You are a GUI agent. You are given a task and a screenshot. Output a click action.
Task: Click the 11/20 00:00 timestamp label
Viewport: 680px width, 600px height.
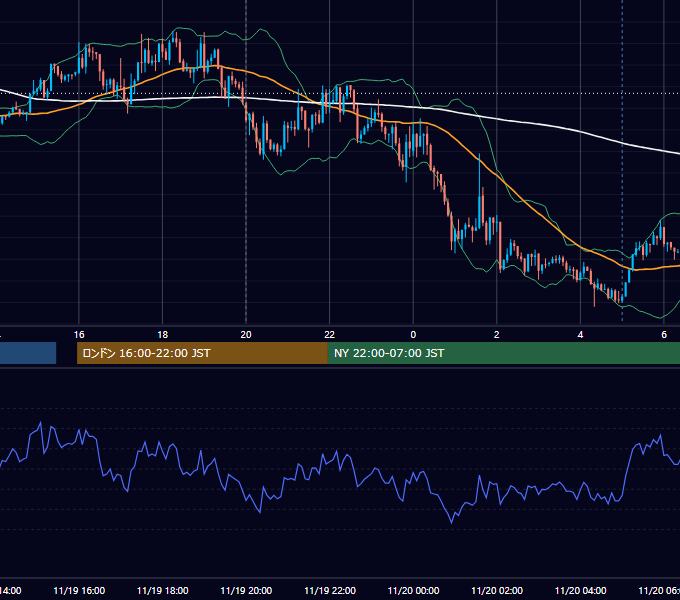pos(413,590)
